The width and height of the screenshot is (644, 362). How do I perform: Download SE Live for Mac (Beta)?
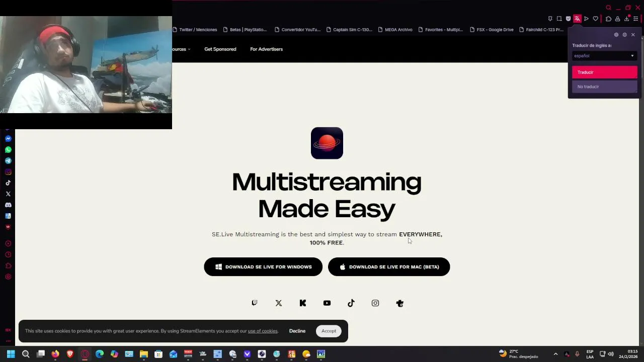click(x=389, y=267)
